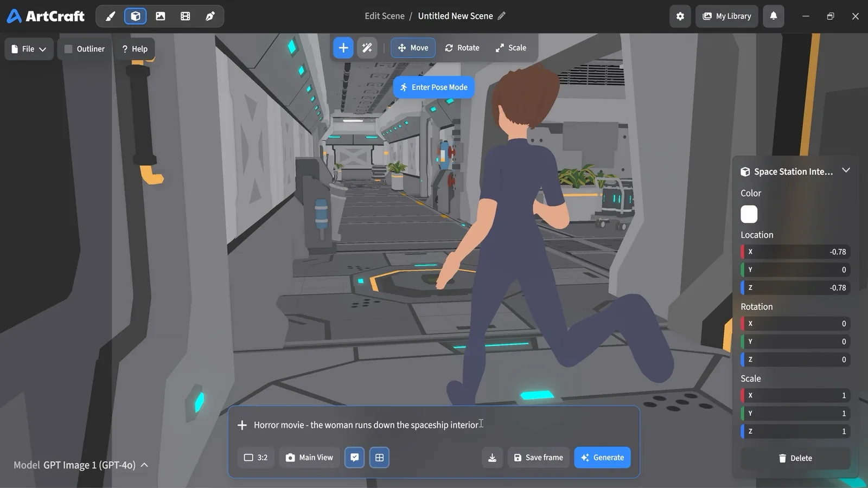
Task: Expand the Model GPT Image 1 selector
Action: pyautogui.click(x=81, y=465)
